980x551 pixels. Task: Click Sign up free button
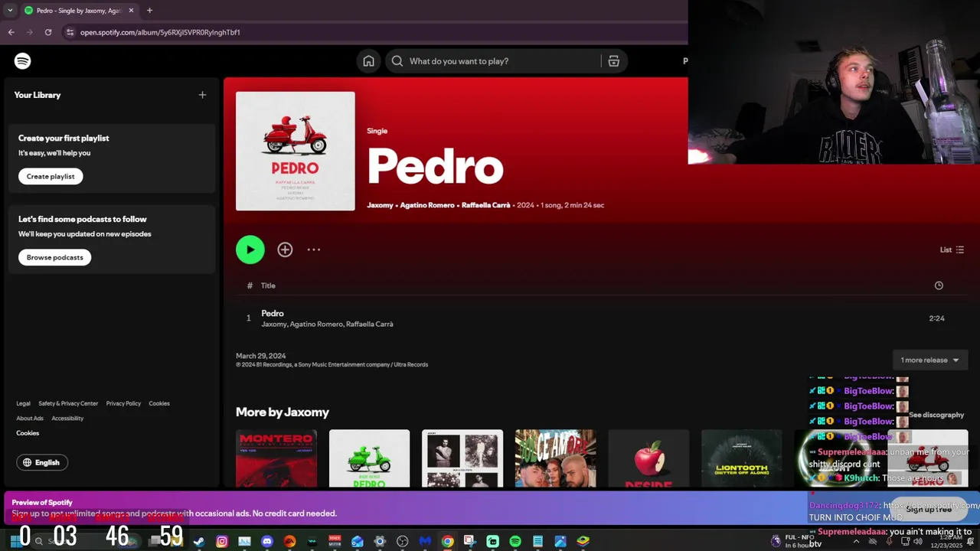[x=929, y=508]
